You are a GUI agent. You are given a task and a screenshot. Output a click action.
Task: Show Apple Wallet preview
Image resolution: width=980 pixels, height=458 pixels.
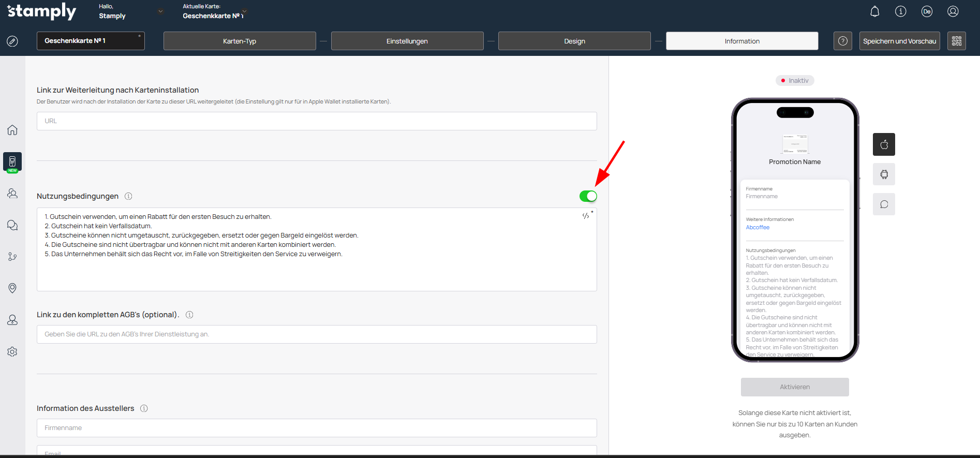884,144
